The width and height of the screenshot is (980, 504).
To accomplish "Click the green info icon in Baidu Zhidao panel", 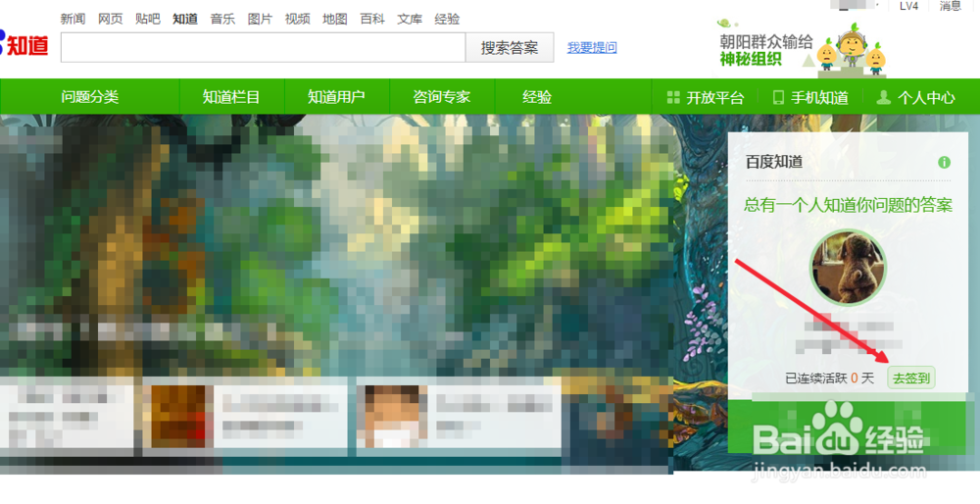I will pyautogui.click(x=944, y=163).
